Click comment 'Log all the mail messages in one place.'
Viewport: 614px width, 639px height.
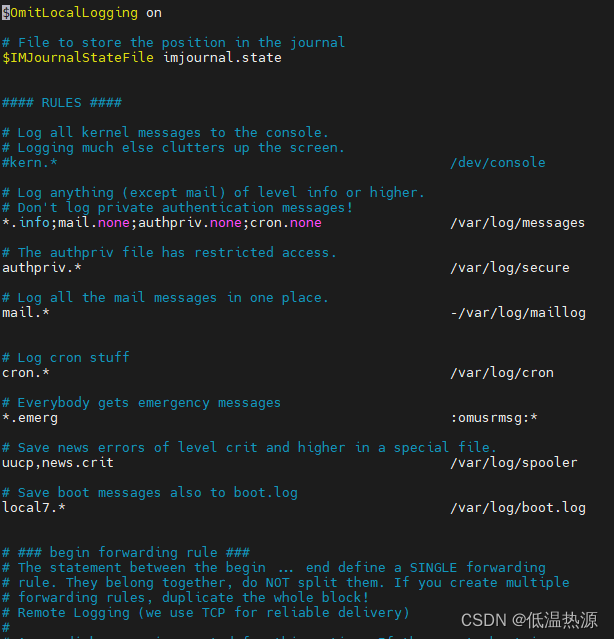click(x=173, y=298)
